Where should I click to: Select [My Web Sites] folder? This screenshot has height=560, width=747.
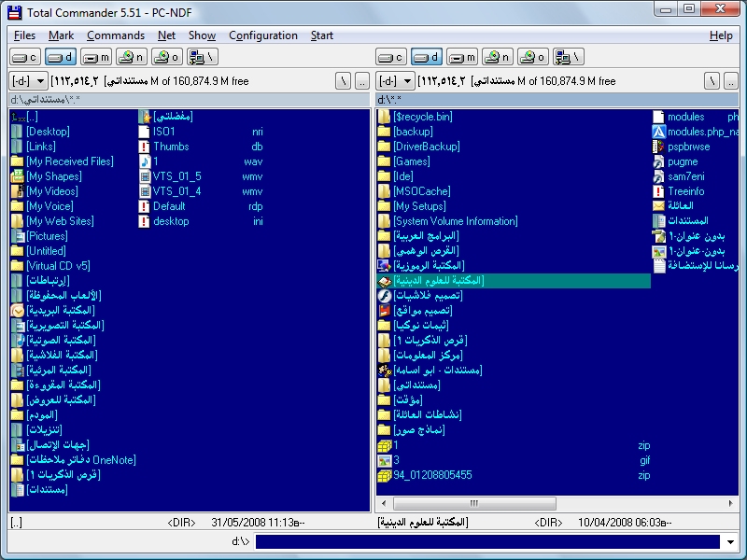52,221
